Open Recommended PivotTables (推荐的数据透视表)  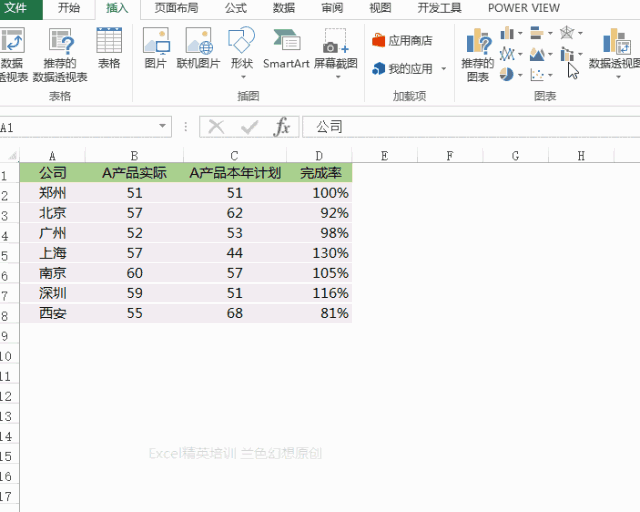point(60,55)
